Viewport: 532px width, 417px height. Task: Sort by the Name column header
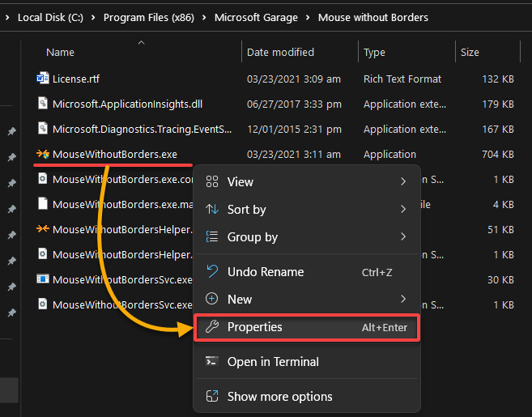tap(60, 53)
